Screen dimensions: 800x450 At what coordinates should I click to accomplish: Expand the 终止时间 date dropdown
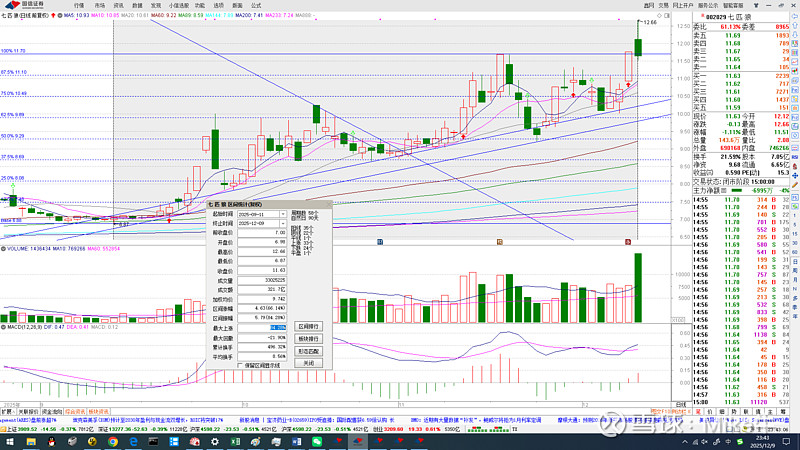pyautogui.click(x=284, y=222)
